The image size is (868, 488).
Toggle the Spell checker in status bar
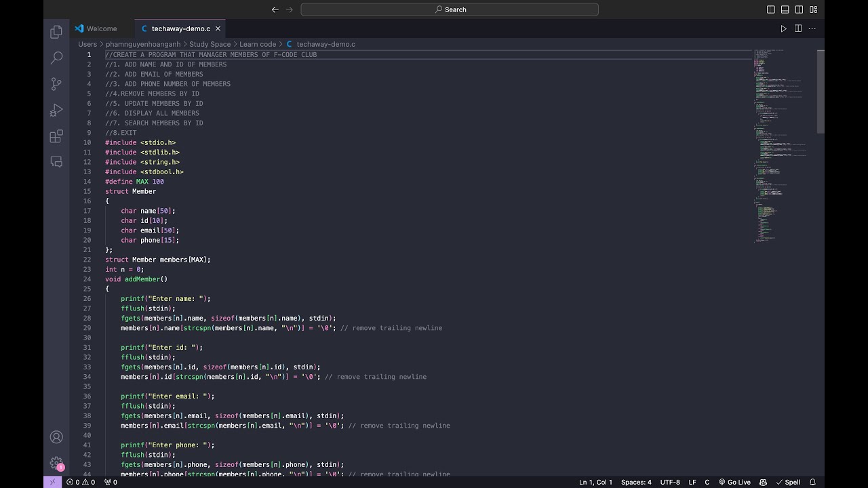788,482
